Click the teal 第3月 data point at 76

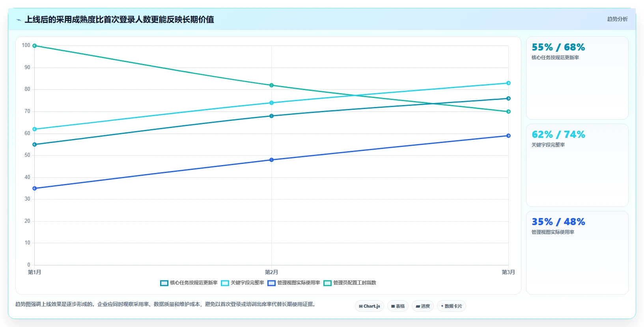coord(508,98)
